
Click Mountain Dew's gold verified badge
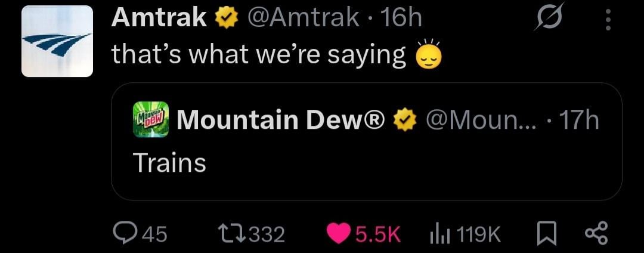[405, 121]
